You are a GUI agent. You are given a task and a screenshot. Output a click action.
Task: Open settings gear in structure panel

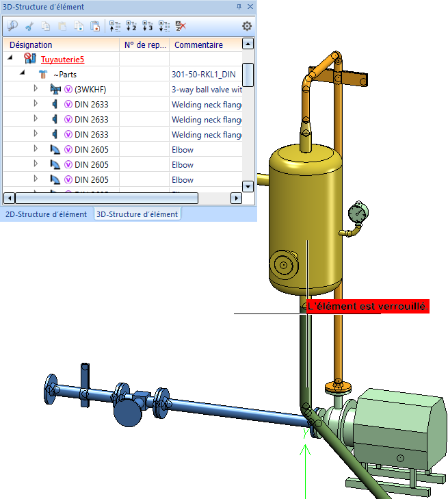247,26
